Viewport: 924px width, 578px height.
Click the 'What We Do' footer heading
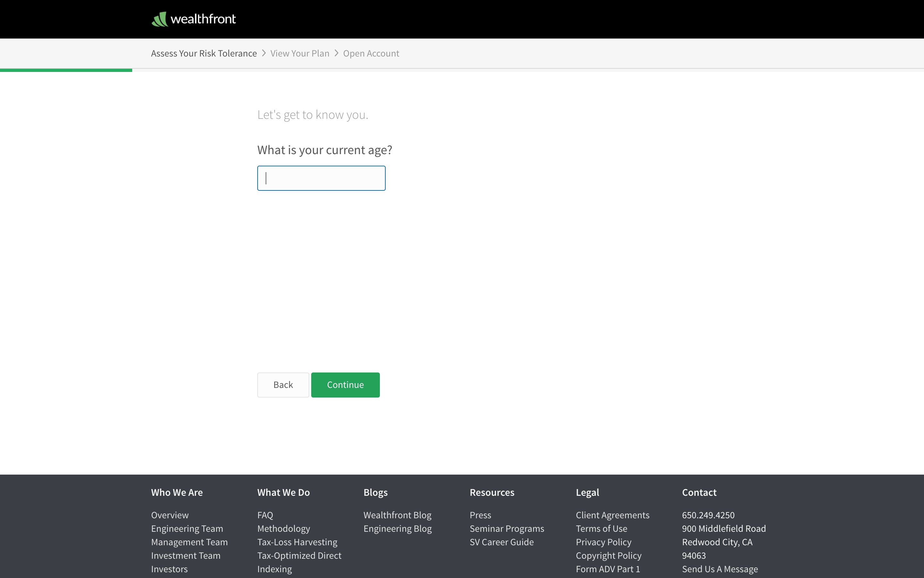tap(283, 492)
